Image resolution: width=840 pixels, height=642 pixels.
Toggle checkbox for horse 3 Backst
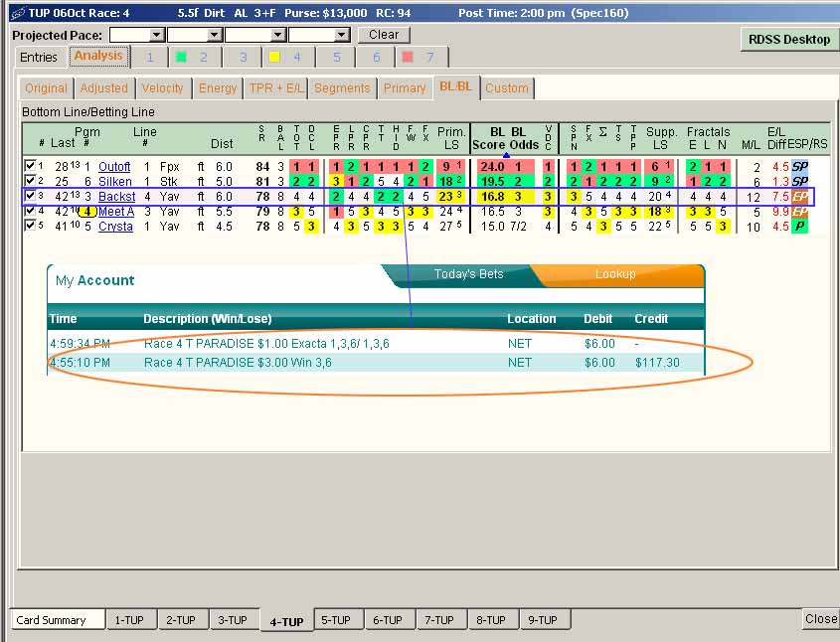(30, 196)
